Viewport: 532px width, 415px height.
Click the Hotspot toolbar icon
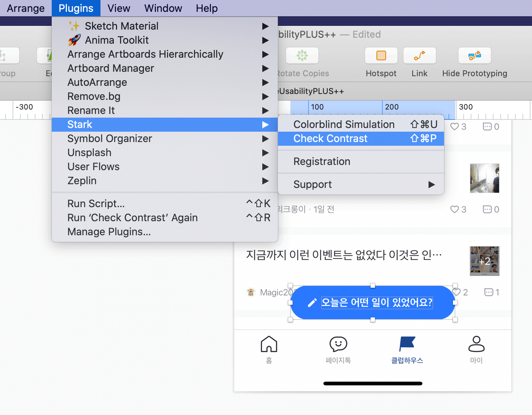(381, 56)
